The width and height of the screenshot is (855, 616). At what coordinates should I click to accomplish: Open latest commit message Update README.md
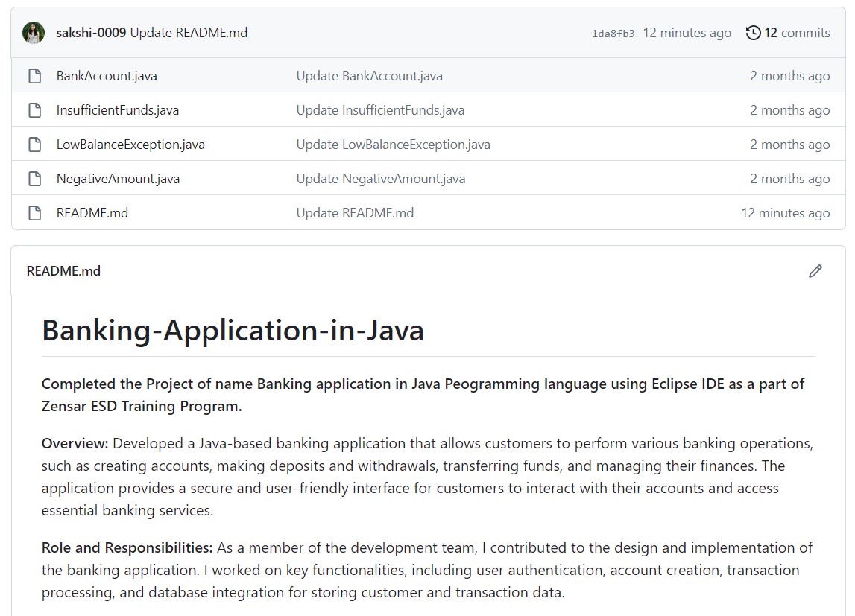click(x=189, y=33)
